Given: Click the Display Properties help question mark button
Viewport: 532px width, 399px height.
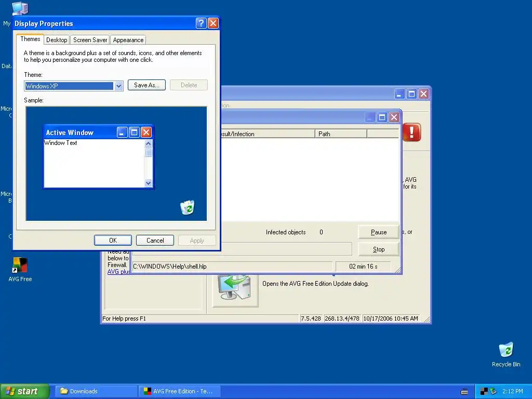Looking at the screenshot, I should (201, 23).
